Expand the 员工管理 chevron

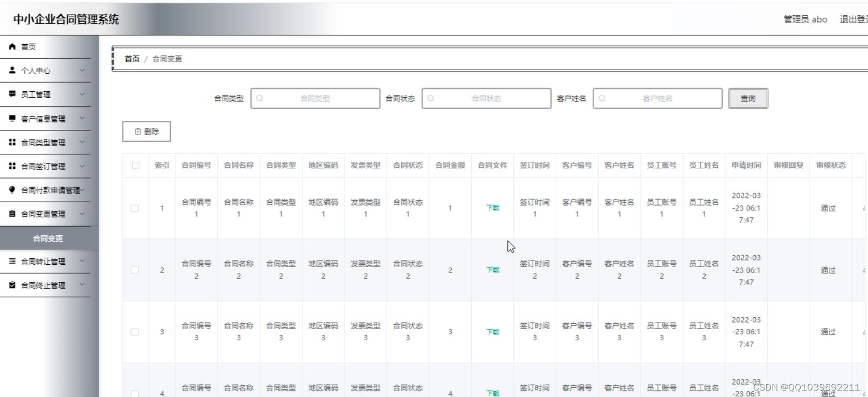coord(82,94)
